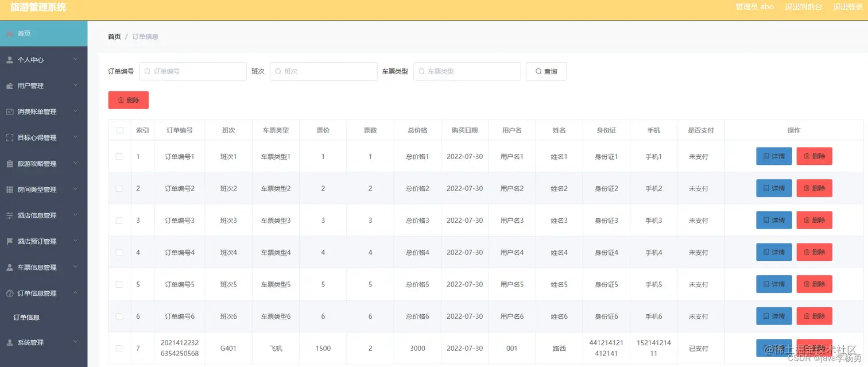Click magnifier icon on 查询 button

[538, 72]
